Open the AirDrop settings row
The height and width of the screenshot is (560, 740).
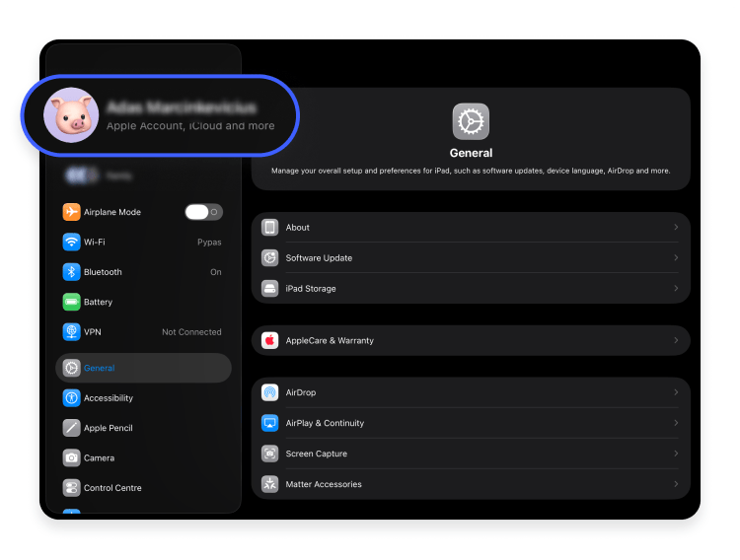tap(471, 392)
